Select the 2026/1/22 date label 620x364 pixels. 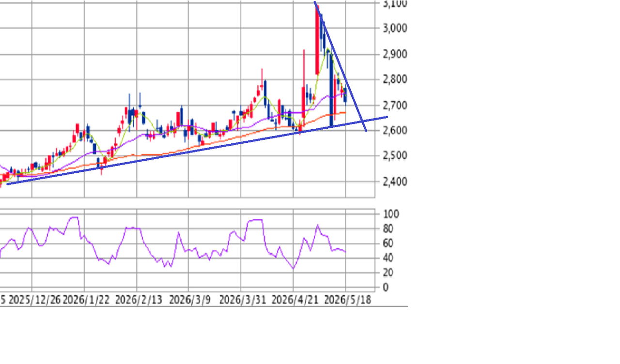coord(86,300)
